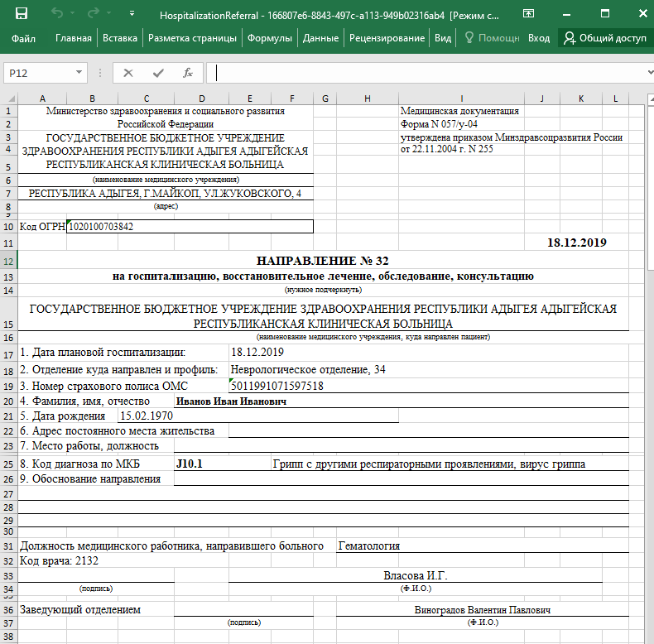This screenshot has height=644, width=654.
Task: Click diagnosis code J10.1
Action: [x=190, y=464]
